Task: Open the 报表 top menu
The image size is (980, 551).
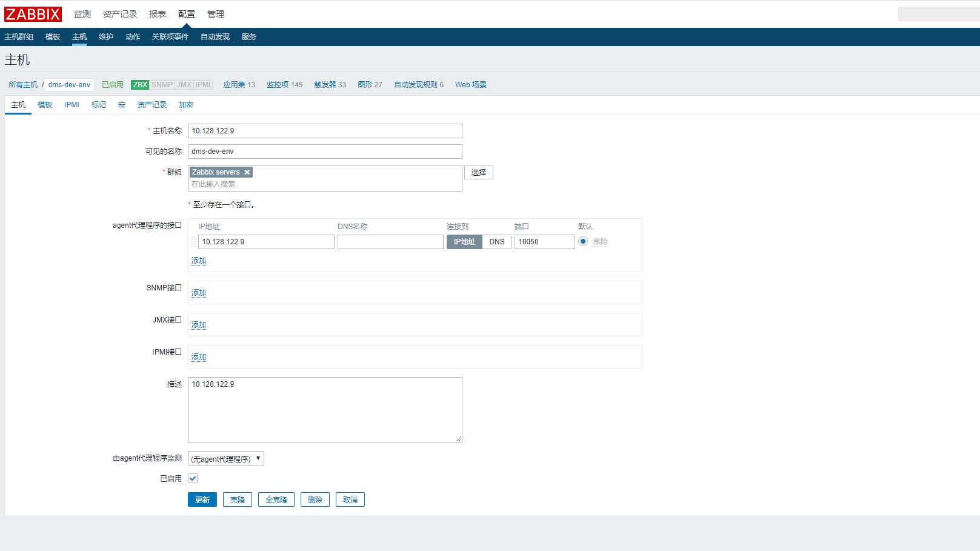Action: [158, 14]
